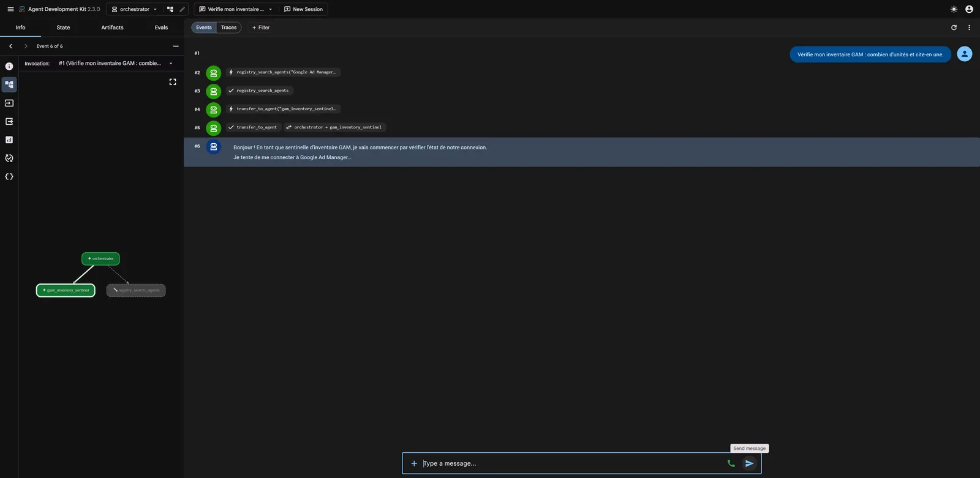Click the chart metrics icon in side rail
980x478 pixels.
(x=9, y=140)
